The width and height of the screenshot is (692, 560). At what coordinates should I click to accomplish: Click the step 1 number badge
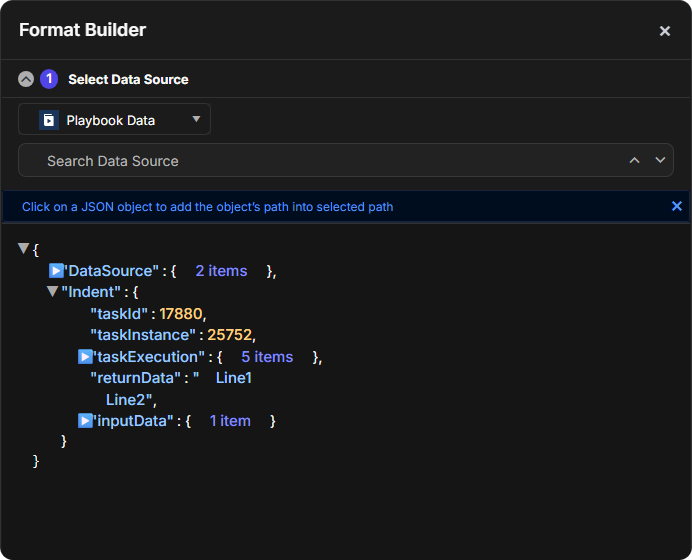[49, 79]
